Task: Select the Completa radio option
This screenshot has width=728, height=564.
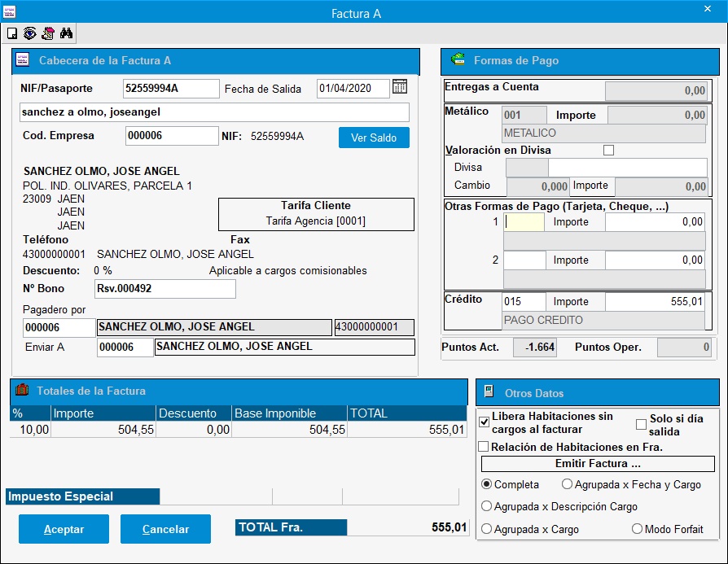Action: [x=486, y=484]
